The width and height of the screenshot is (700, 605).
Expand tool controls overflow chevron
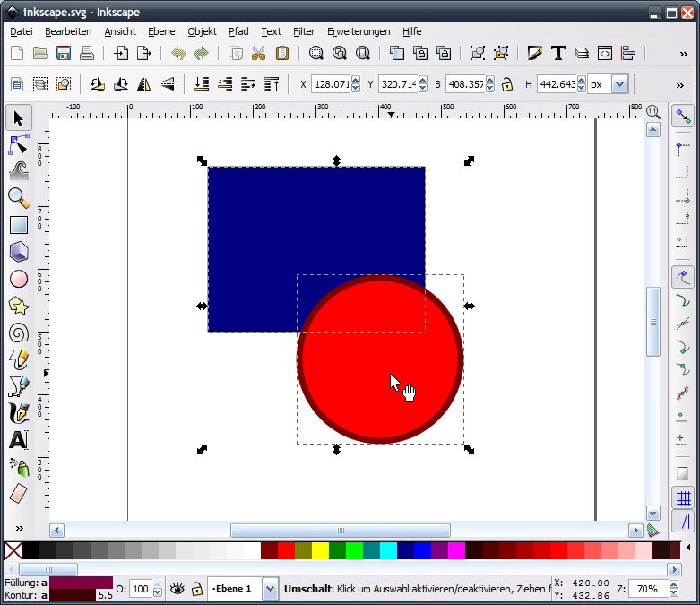(x=679, y=85)
